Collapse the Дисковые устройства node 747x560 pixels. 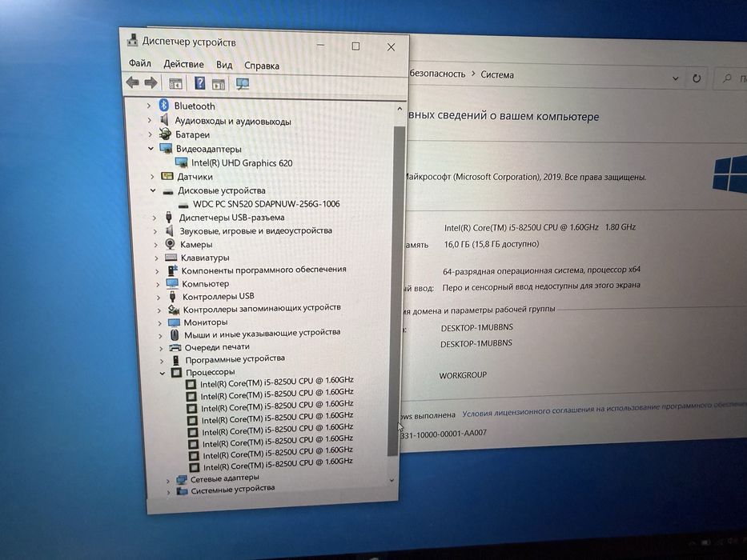click(152, 190)
